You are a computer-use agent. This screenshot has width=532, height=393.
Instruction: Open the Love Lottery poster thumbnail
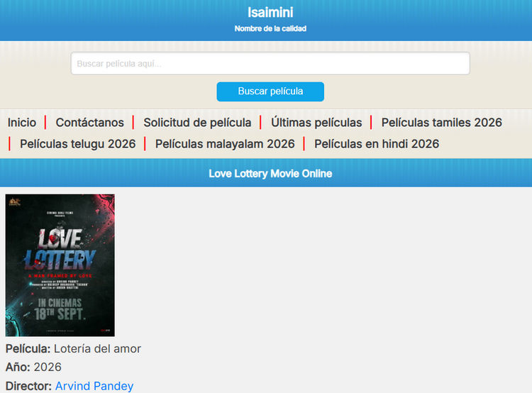(x=60, y=265)
